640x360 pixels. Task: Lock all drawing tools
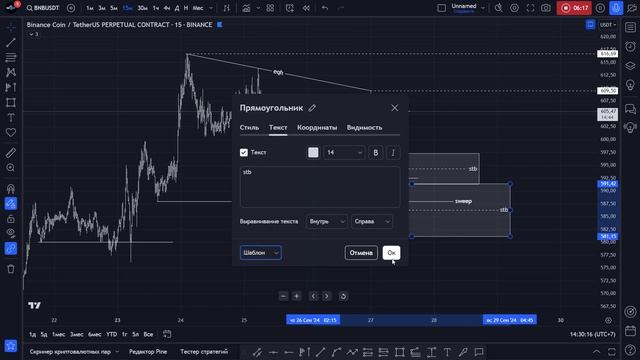pyautogui.click(x=11, y=219)
